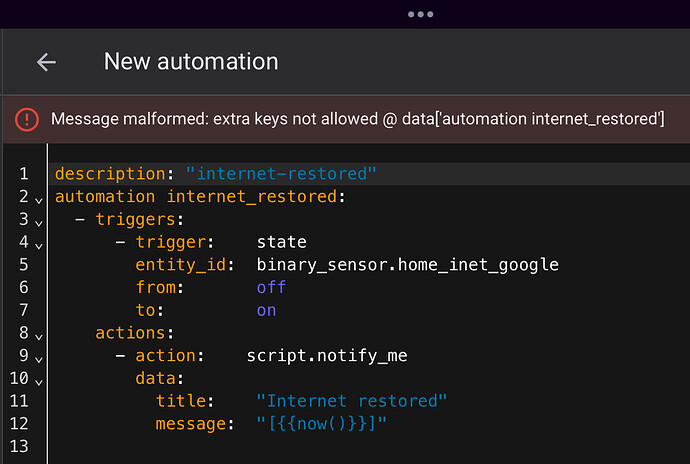Click the message template value on line 12
This screenshot has width=690, height=464.
[x=321, y=424]
